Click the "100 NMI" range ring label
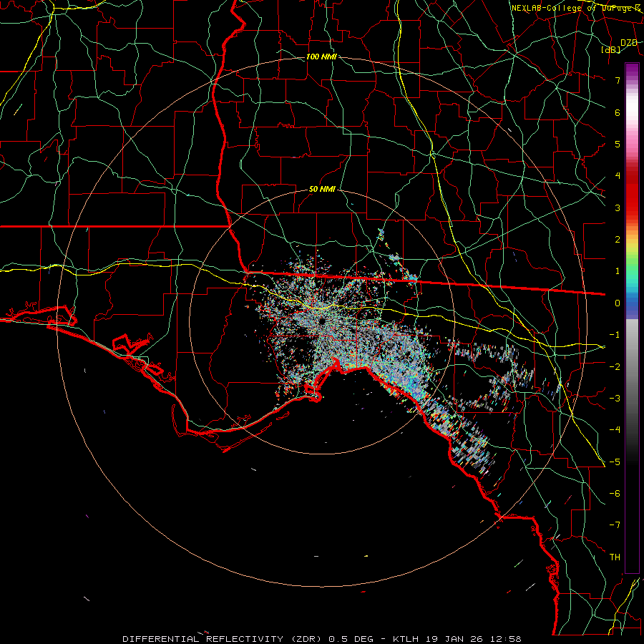Image resolution: width=644 pixels, height=644 pixels. tap(321, 57)
